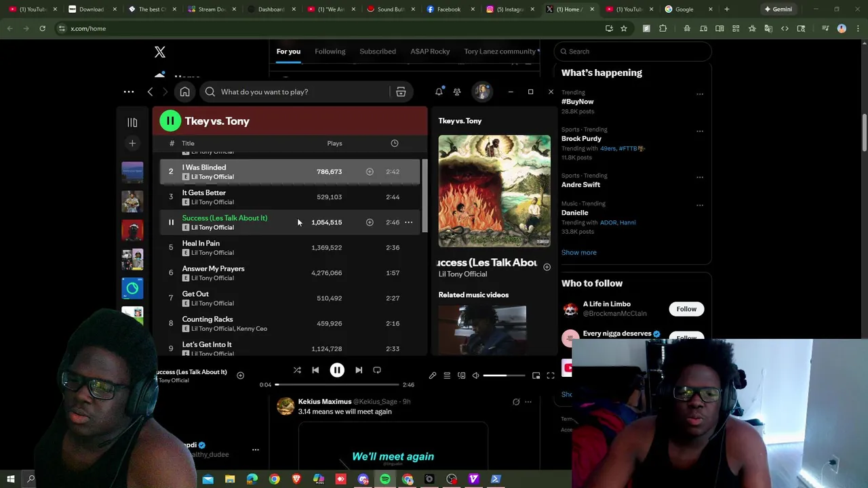Bookmark page with star icon
Screen dimensions: 868x488
(624, 28)
